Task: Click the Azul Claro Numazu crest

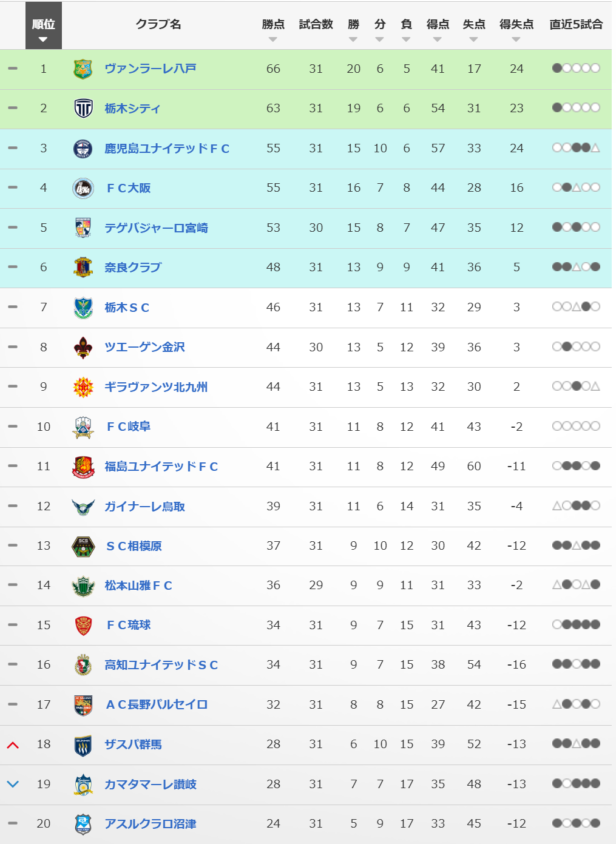Action: tap(83, 824)
